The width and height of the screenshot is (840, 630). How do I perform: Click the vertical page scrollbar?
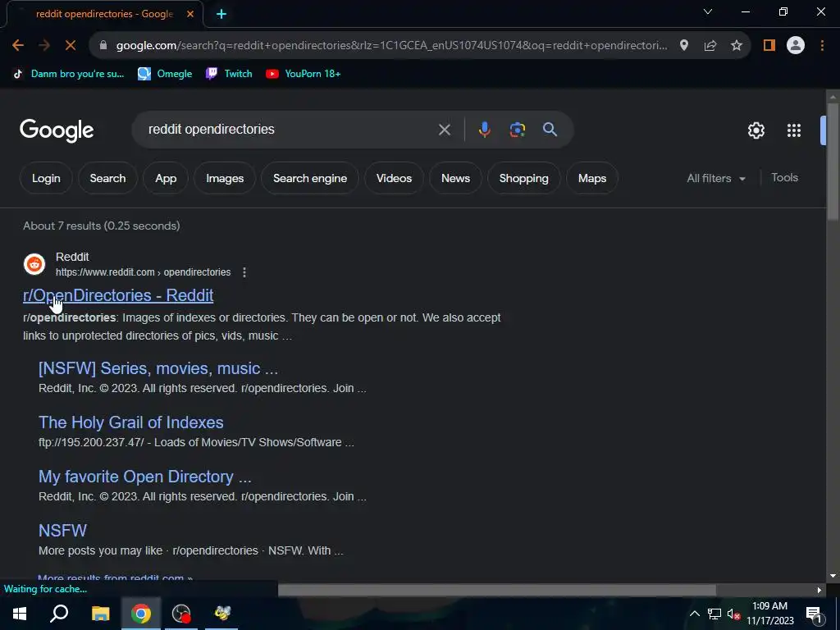(832, 161)
